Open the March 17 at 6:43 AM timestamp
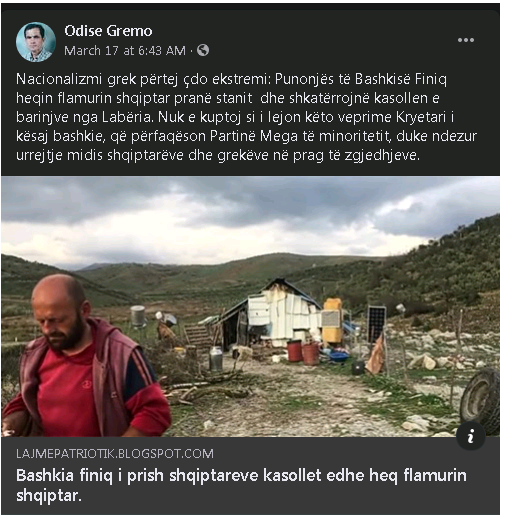The width and height of the screenshot is (505, 515). [x=125, y=51]
